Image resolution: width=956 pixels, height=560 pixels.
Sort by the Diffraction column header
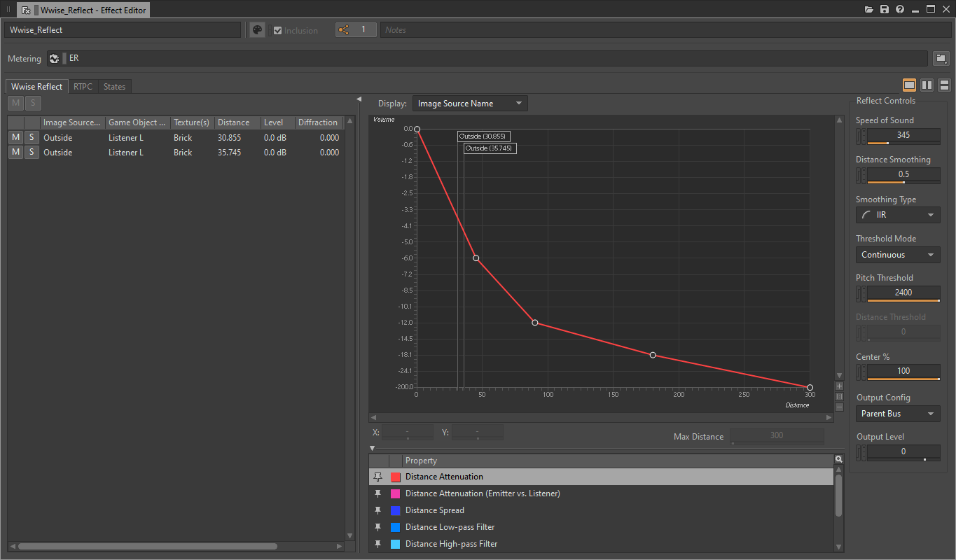(319, 122)
